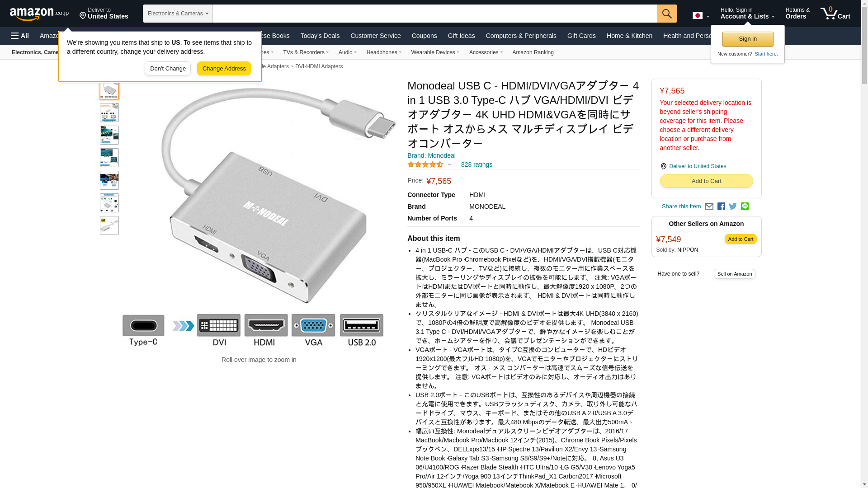This screenshot has width=868, height=488.
Task: Open the cart icon
Action: point(835,14)
